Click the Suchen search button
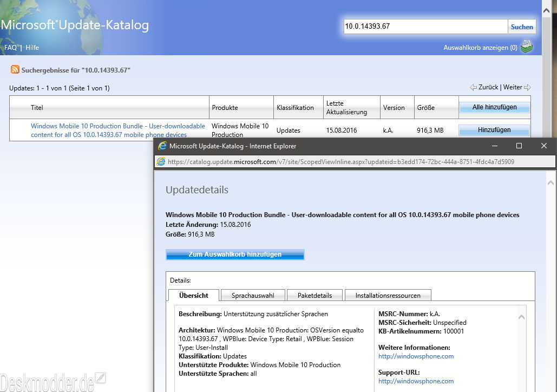This screenshot has width=557, height=392. tap(522, 27)
